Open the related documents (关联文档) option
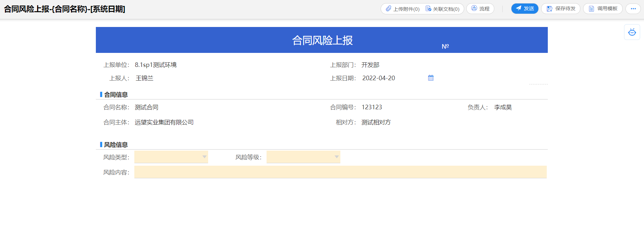The width and height of the screenshot is (644, 248). (443, 9)
